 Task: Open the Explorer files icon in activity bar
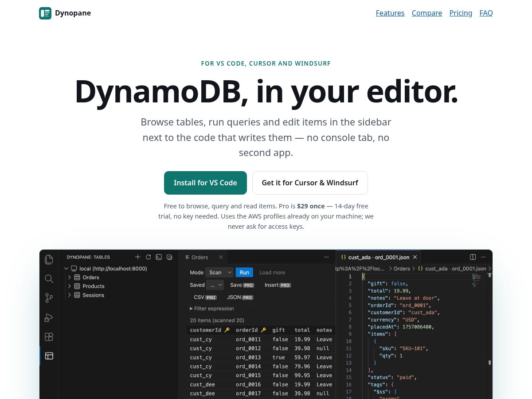(x=49, y=259)
